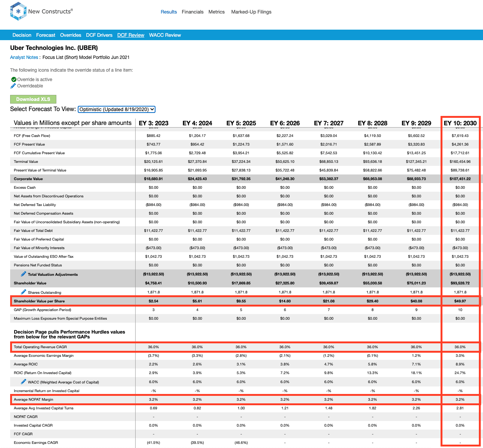
Task: Click the EY 5: 2025 column header
Action: pos(241,123)
